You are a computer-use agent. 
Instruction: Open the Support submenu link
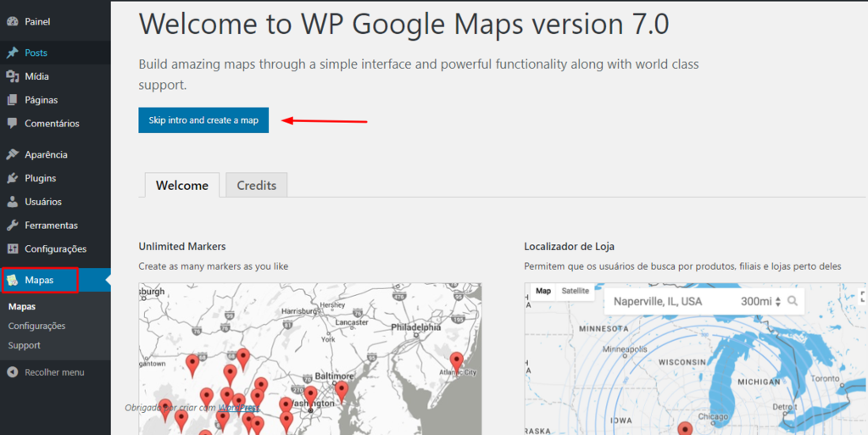point(24,345)
